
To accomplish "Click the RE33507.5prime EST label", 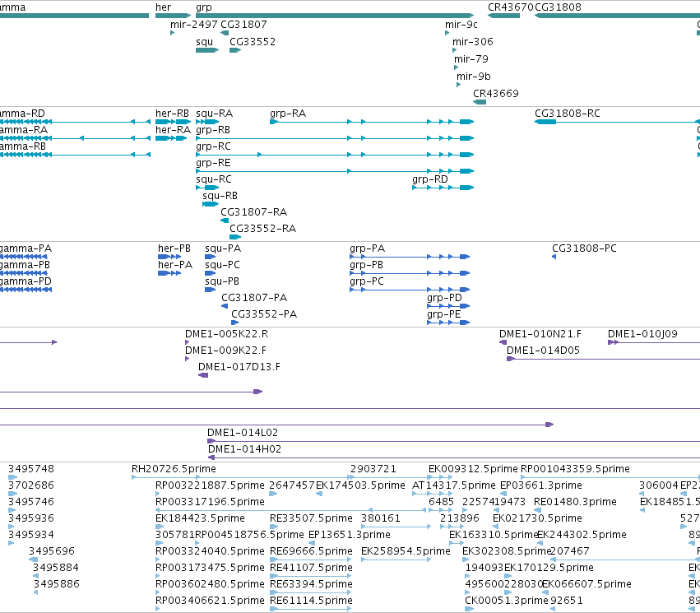I will pos(311,518).
